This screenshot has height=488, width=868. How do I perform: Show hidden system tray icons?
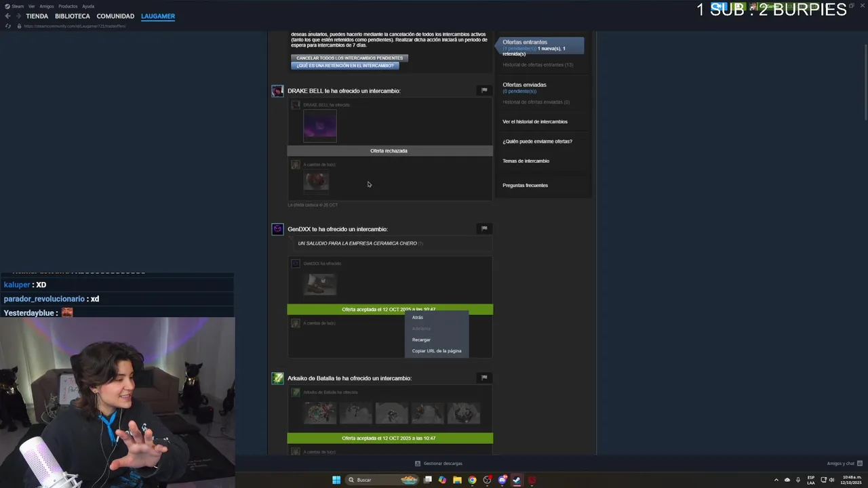tap(776, 480)
